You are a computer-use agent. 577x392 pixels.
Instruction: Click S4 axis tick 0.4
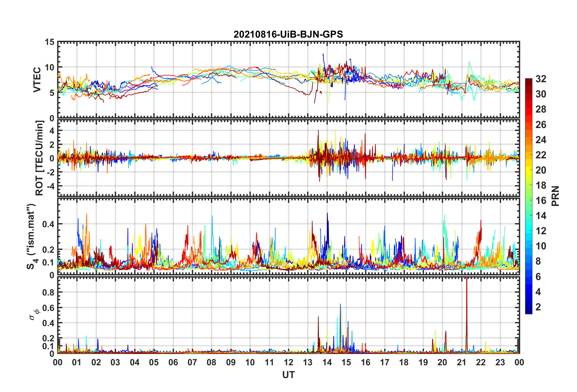[49, 224]
